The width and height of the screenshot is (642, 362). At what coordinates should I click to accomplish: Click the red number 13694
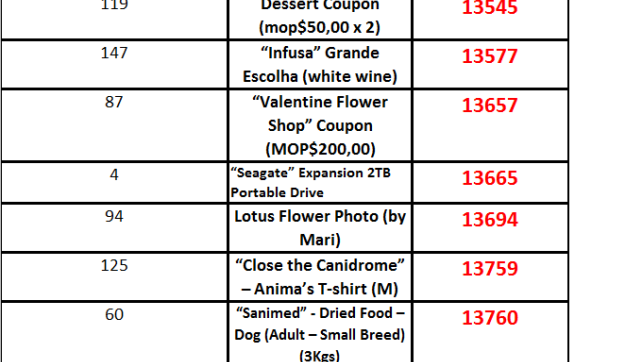click(x=490, y=219)
